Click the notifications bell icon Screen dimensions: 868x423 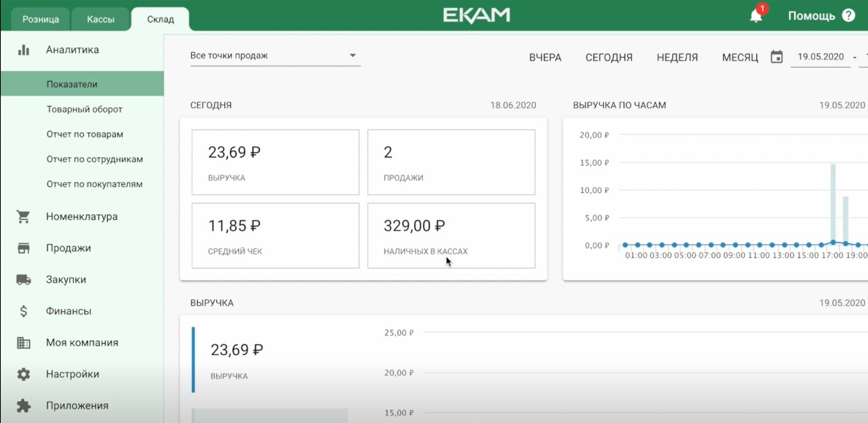pos(756,16)
